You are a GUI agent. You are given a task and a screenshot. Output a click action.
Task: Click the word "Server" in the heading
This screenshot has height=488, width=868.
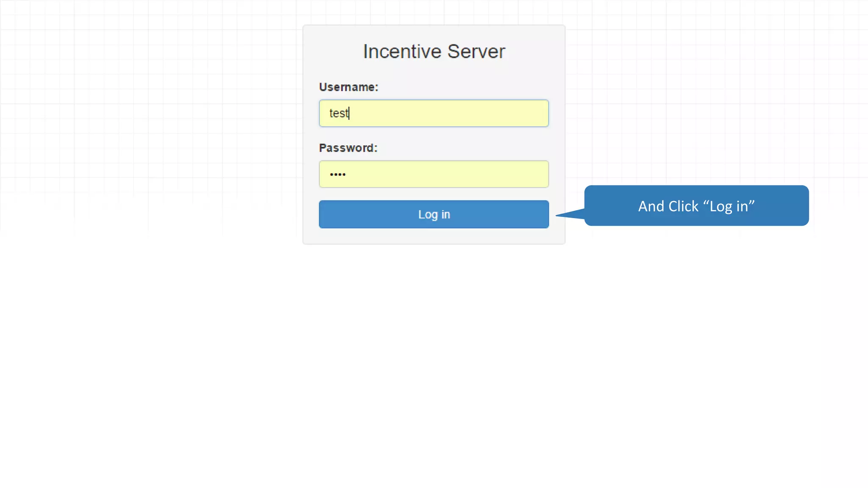pos(476,52)
